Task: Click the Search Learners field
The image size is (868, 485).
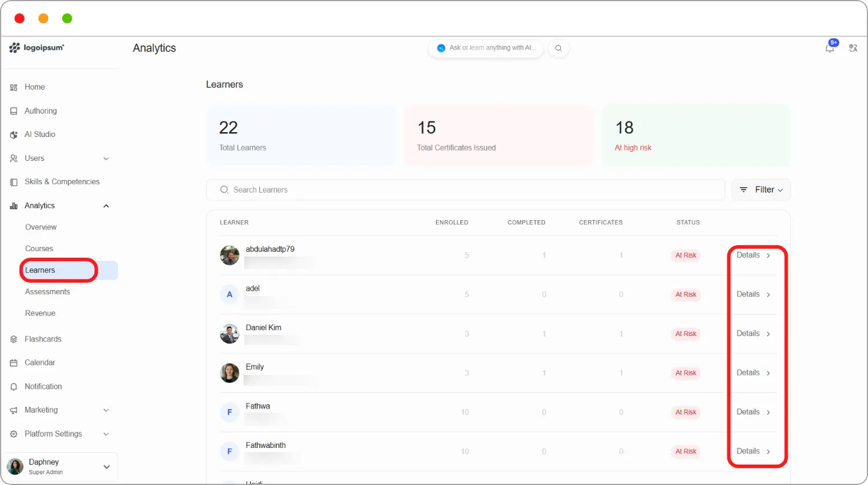Action: (466, 190)
